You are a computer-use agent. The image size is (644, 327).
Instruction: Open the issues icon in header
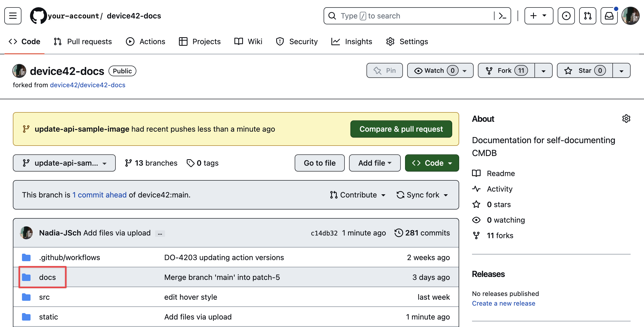tap(566, 16)
